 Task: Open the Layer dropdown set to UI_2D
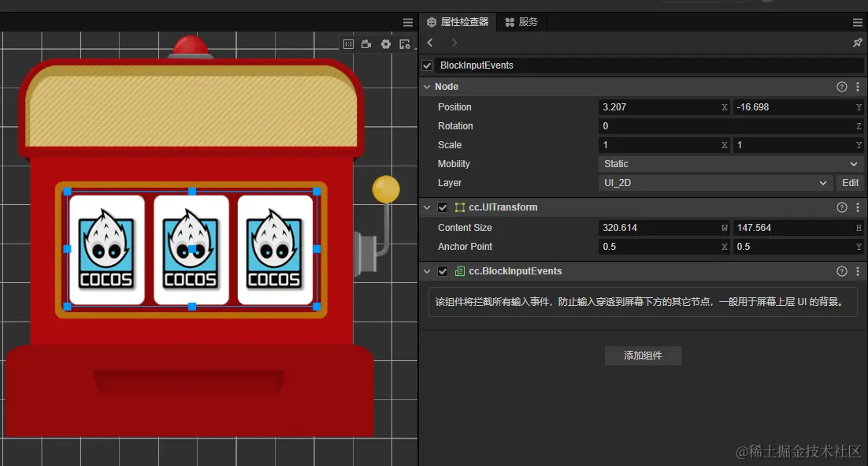coord(714,183)
